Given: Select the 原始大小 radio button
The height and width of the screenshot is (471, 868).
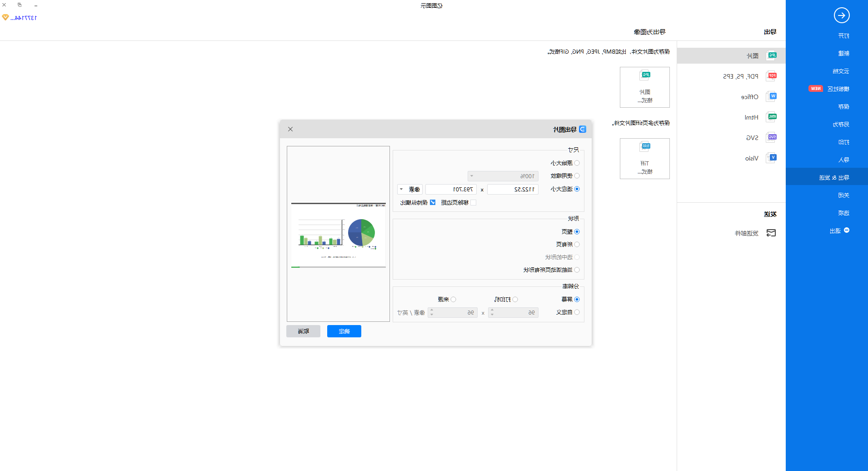Looking at the screenshot, I should click(x=577, y=163).
